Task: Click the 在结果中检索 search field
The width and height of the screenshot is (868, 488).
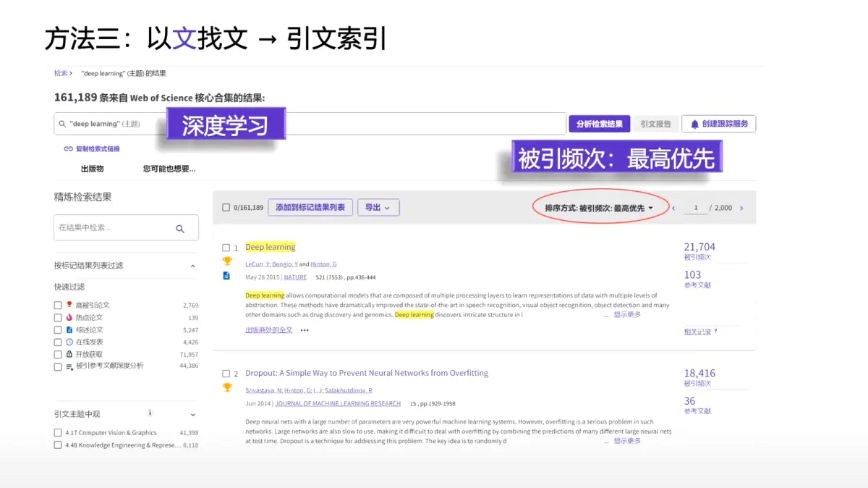Action: point(126,228)
